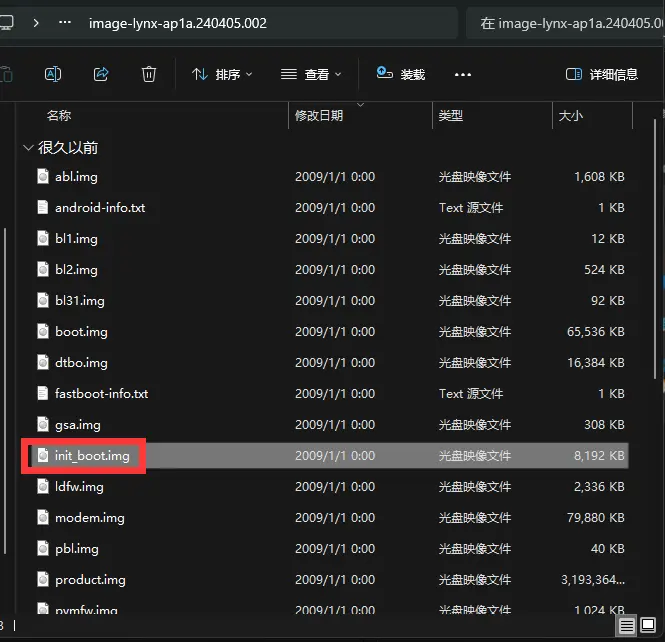
Task: Click the 8,192 KB size cell
Action: click(x=599, y=455)
